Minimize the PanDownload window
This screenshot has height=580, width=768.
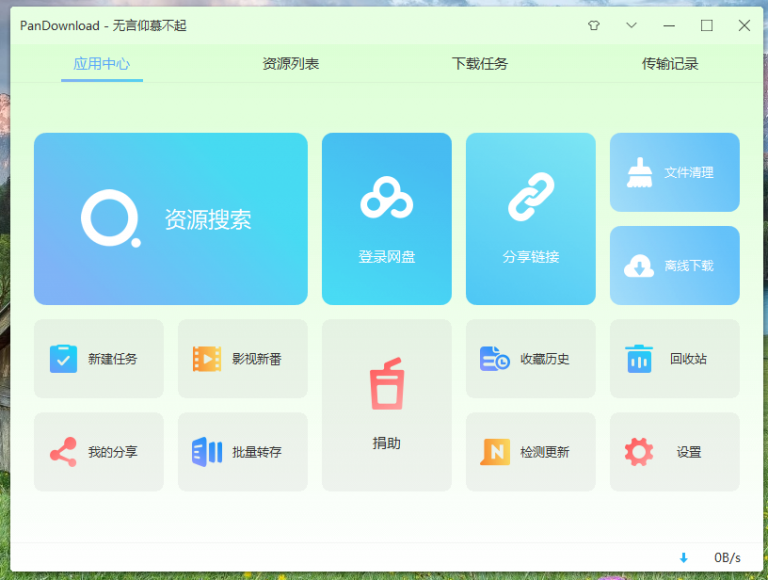[669, 25]
